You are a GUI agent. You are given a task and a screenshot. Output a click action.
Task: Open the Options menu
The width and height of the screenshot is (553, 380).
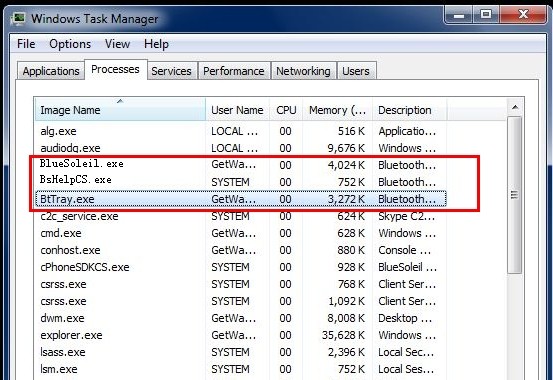70,44
